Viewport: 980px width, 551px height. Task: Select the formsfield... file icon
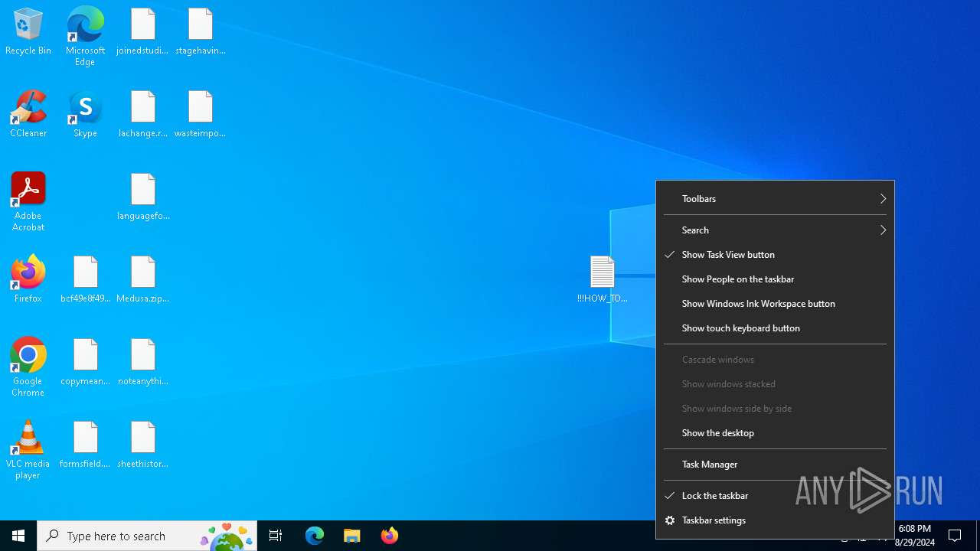point(86,445)
